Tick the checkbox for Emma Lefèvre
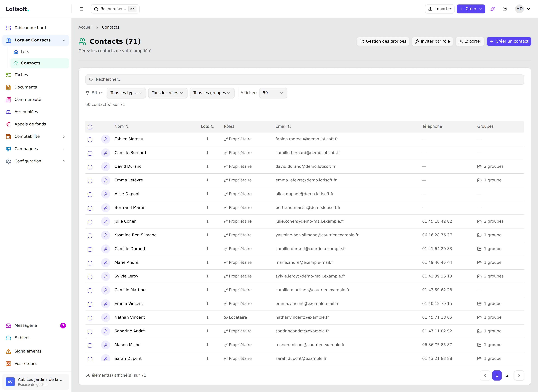This screenshot has width=538, height=392. coord(90,181)
